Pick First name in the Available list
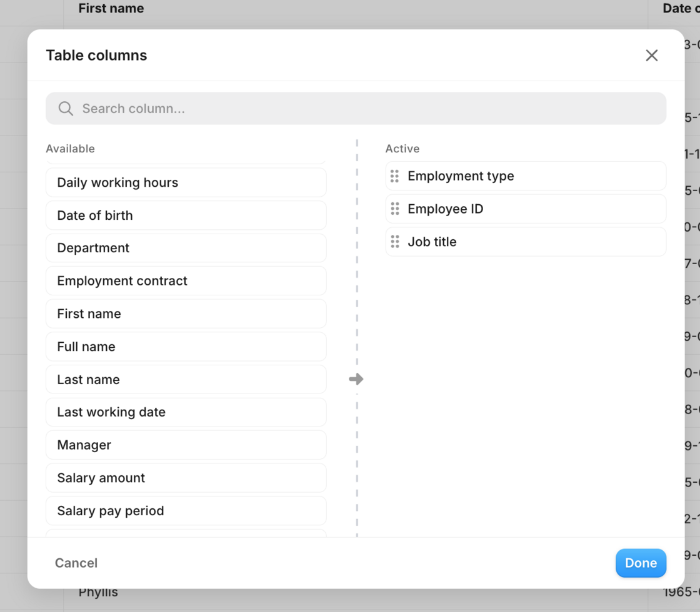 [186, 313]
